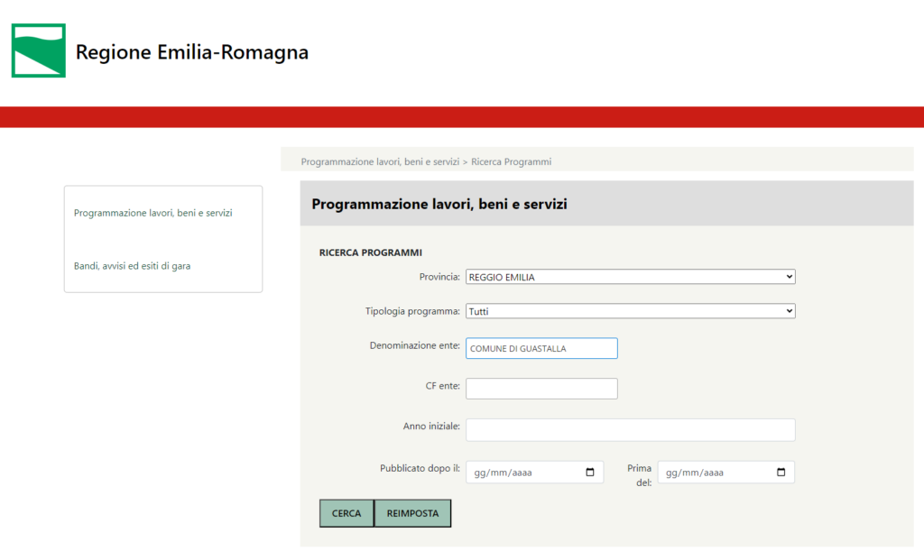The image size is (924, 560).
Task: Click the CF ente input field
Action: [x=541, y=389]
